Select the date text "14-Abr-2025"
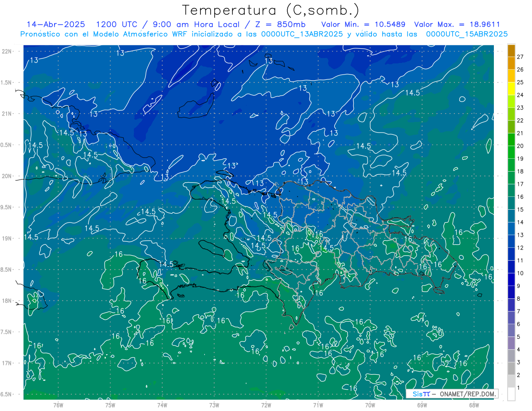 [x=56, y=24]
